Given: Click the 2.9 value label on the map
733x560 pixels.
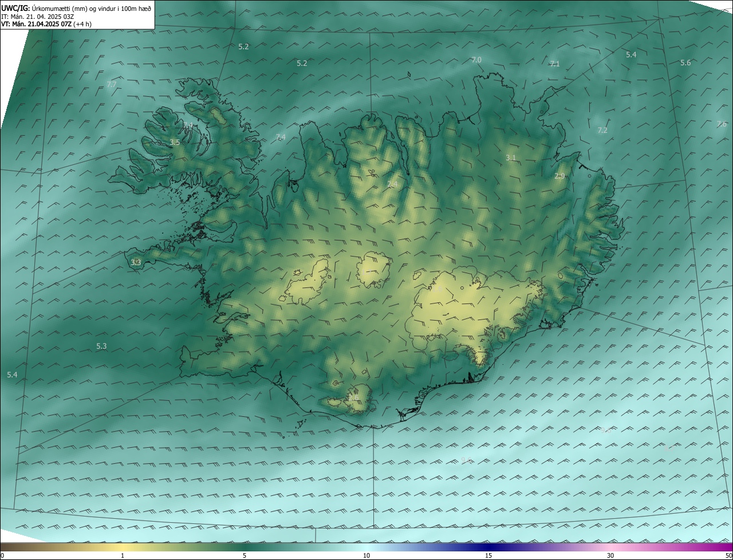Looking at the screenshot, I should click(559, 176).
